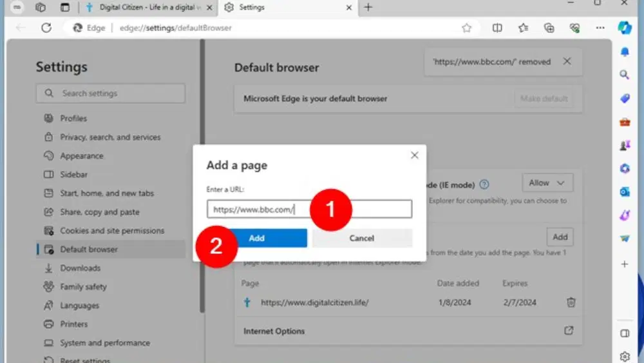Viewport: 644px width, 363px height.
Task: Open Browser essentials heart icon
Action: click(574, 28)
